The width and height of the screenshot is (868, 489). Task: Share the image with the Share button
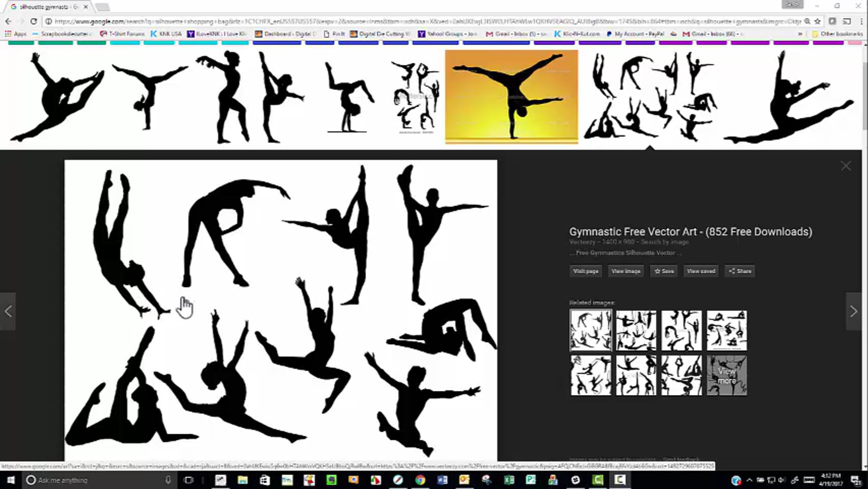[x=740, y=271]
